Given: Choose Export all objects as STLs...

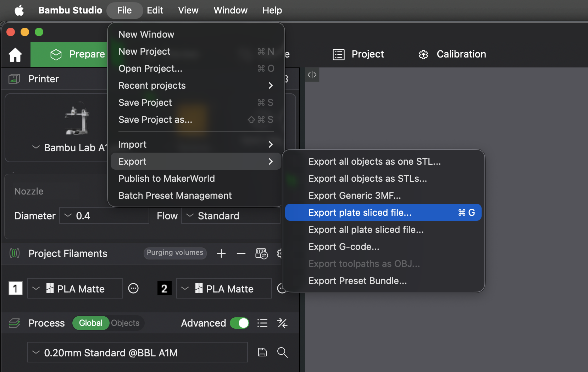Looking at the screenshot, I should click(383, 179).
